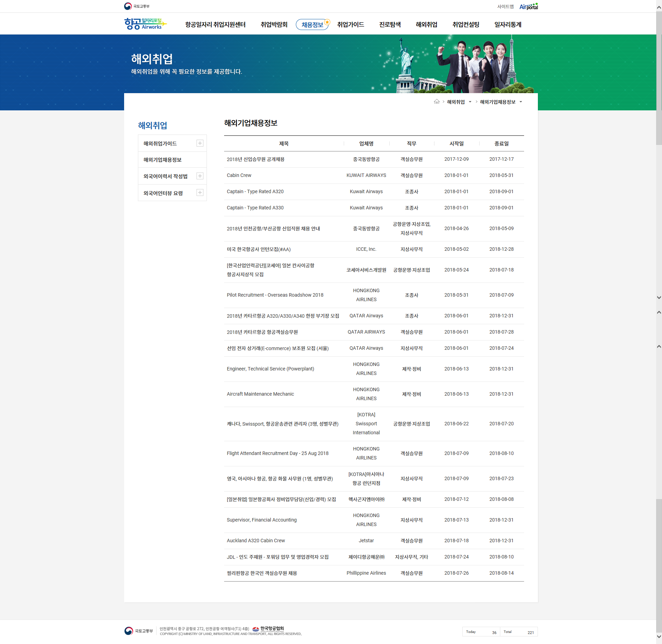The image size is (662, 644).
Task: Open Flight Attendant Recruitment Day posting
Action: 278,453
